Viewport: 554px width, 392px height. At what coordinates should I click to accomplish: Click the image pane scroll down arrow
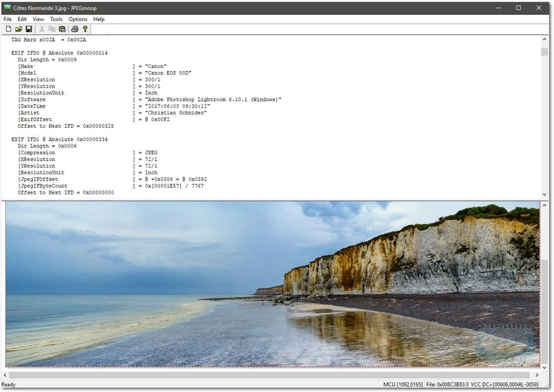[x=544, y=367]
